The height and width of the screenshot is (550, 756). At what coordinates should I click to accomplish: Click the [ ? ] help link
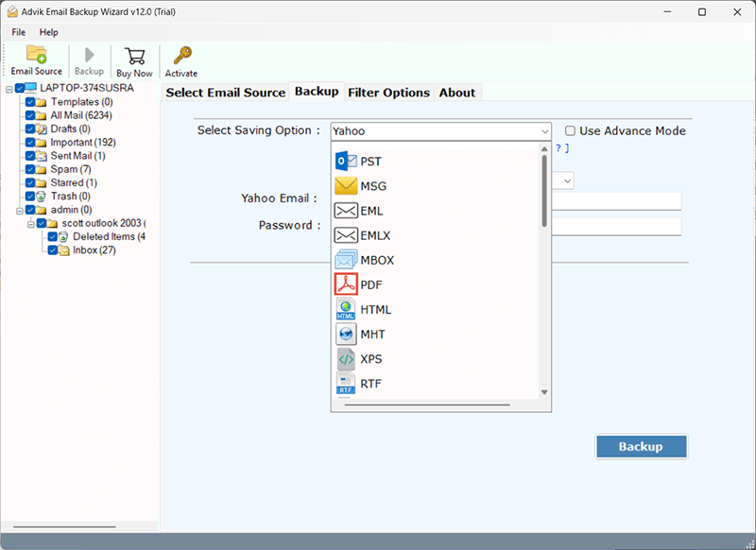click(x=562, y=148)
